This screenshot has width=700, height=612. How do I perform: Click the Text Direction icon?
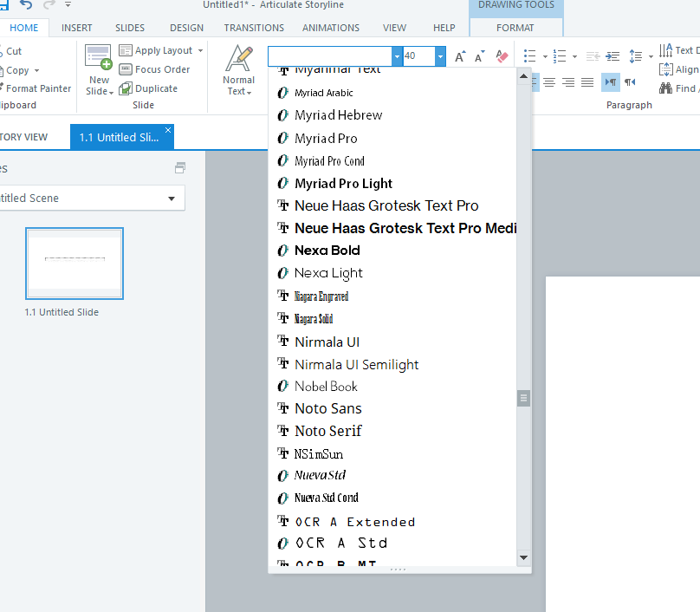(665, 50)
